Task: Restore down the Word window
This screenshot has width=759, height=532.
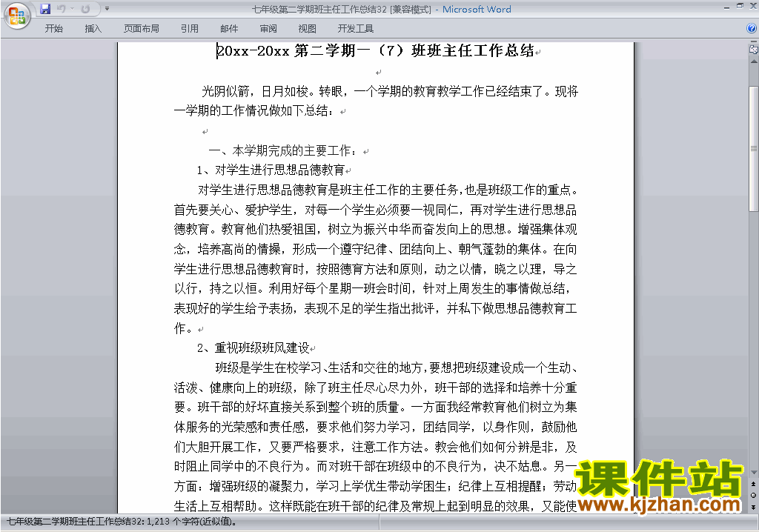Action: pos(740,6)
